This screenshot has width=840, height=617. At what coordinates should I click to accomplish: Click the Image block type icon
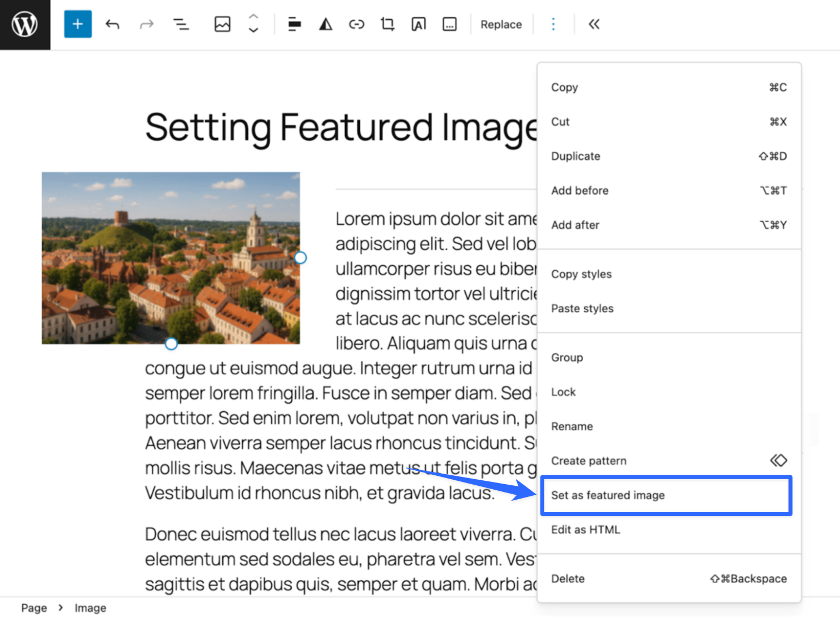click(222, 24)
